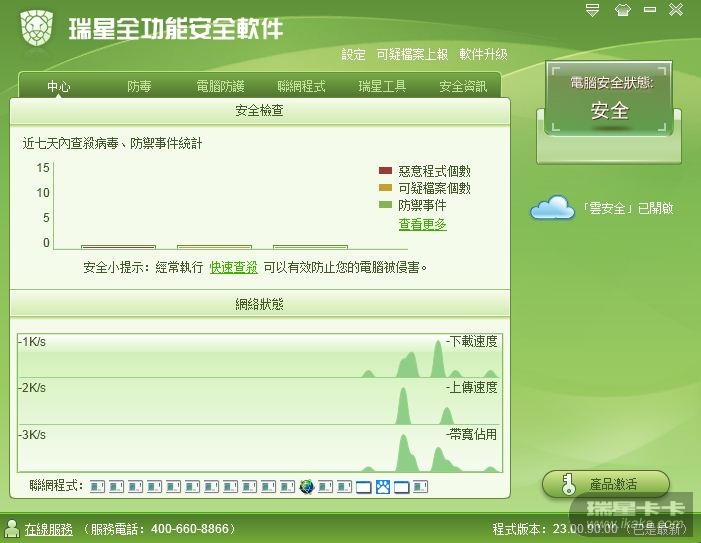Screen dimensions: 701x543
Task: Click the 安全檢查 section header
Action: click(x=260, y=111)
